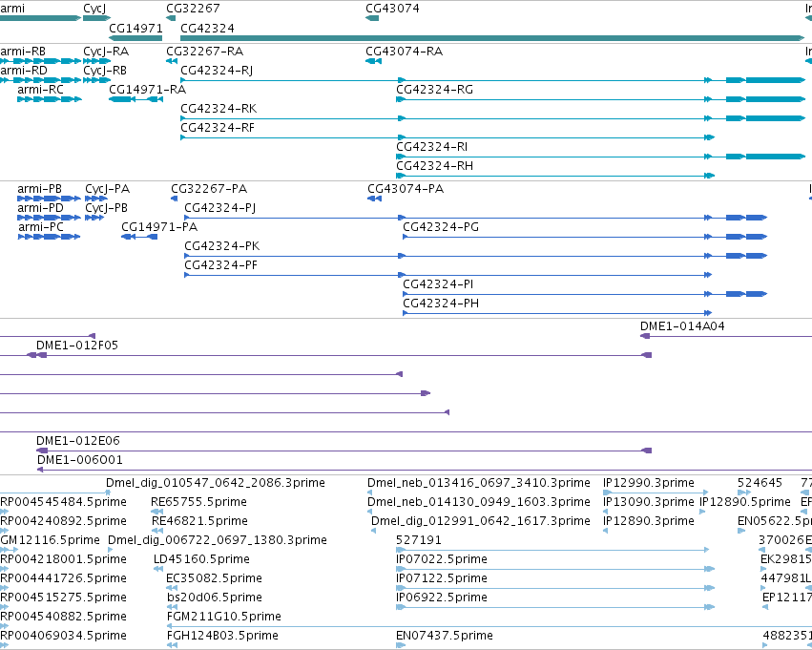Select protein armi-PC label
The width and height of the screenshot is (812, 650).
tap(41, 227)
